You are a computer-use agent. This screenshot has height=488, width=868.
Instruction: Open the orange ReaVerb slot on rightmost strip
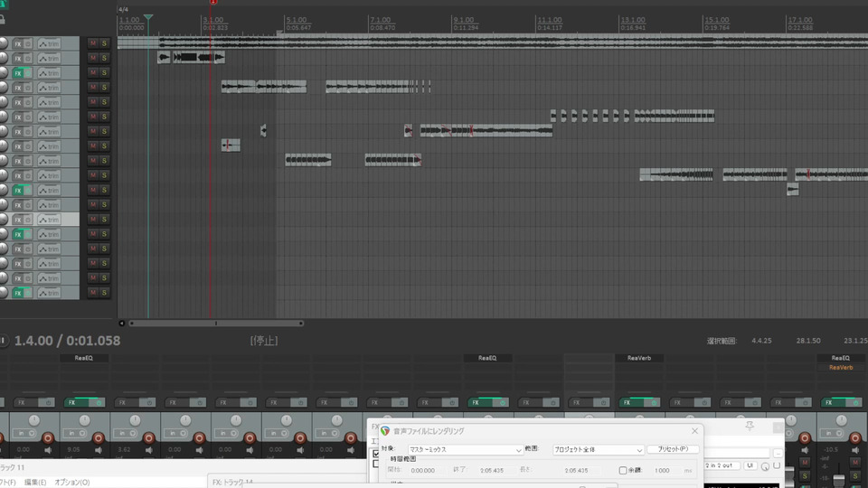click(x=841, y=368)
